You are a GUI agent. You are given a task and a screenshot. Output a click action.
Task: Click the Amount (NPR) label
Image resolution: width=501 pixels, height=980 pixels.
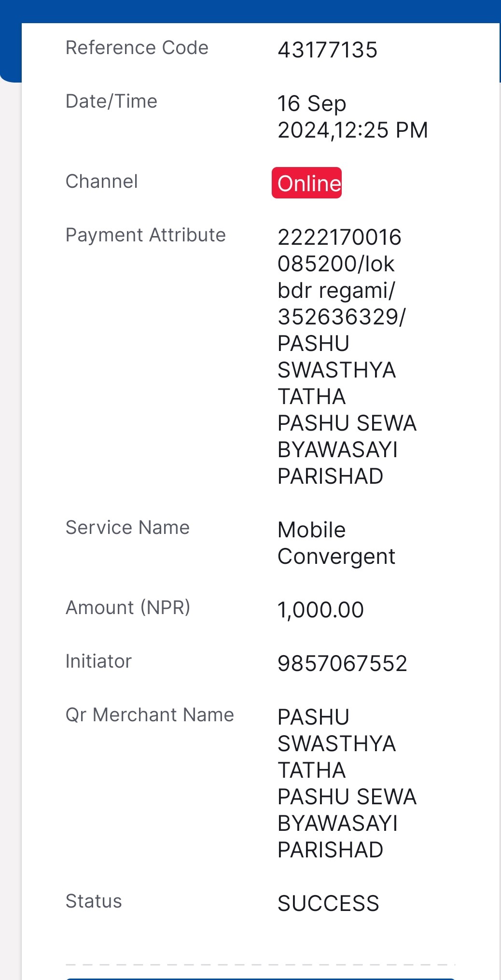pos(128,608)
